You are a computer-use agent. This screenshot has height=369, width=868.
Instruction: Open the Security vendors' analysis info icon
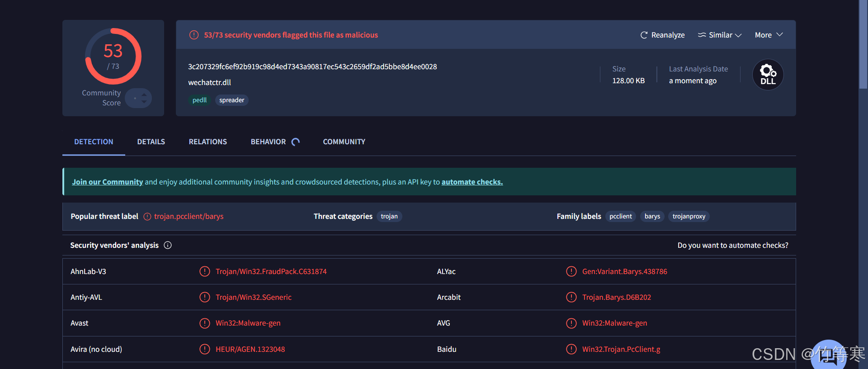(x=168, y=245)
